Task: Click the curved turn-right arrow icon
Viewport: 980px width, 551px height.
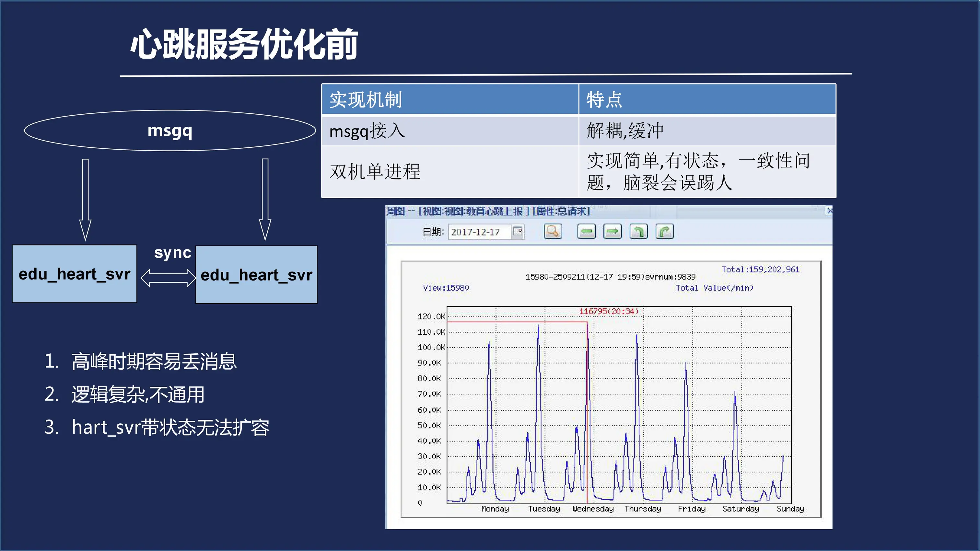Action: [x=665, y=231]
